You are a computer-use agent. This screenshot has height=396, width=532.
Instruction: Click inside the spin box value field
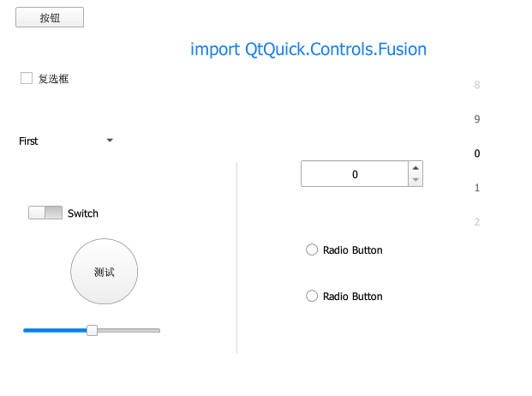[355, 174]
